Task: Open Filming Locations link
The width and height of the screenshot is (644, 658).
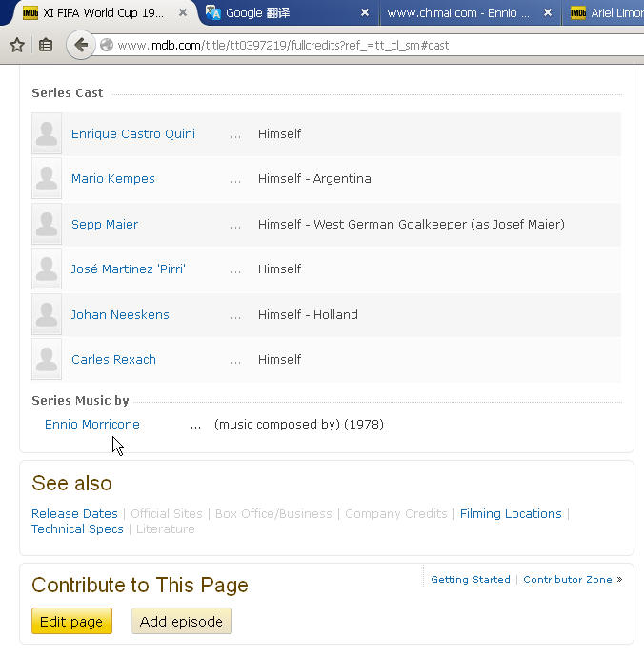Action: pos(511,513)
